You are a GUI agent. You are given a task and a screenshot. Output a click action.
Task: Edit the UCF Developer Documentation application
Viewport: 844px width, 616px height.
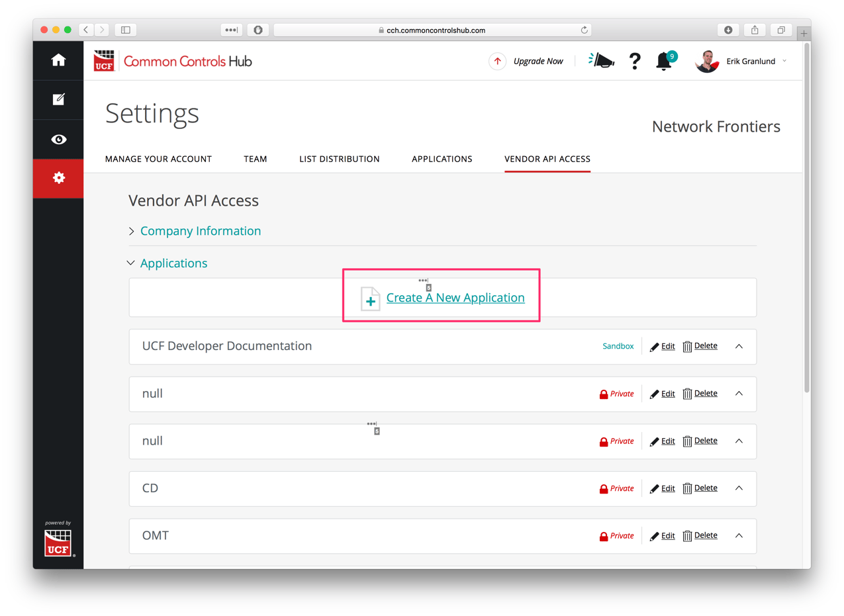(668, 345)
